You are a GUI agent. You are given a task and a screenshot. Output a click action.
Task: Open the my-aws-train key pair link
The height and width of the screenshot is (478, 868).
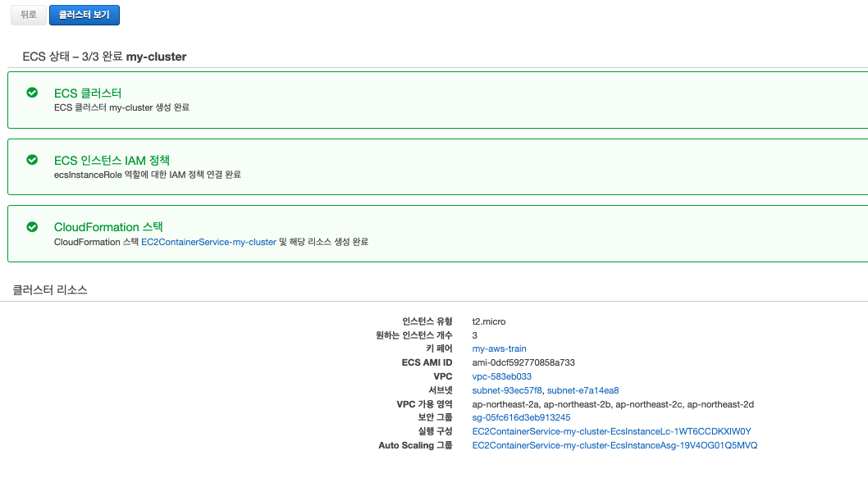pyautogui.click(x=500, y=348)
